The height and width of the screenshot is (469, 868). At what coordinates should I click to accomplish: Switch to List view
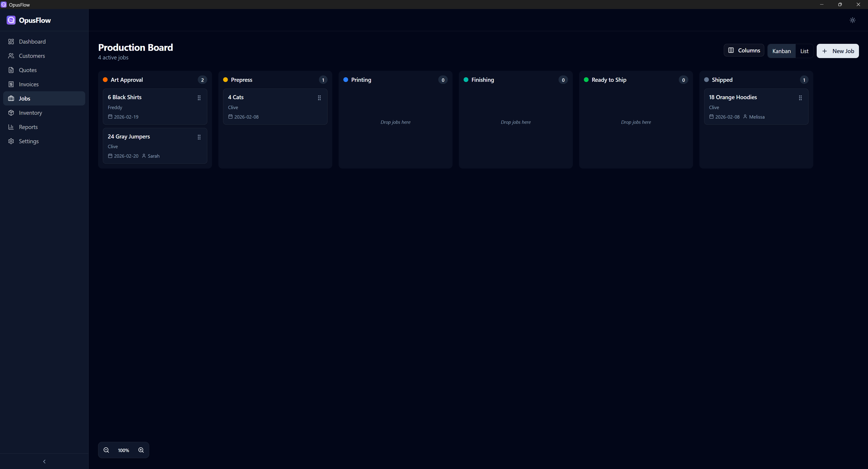click(804, 51)
